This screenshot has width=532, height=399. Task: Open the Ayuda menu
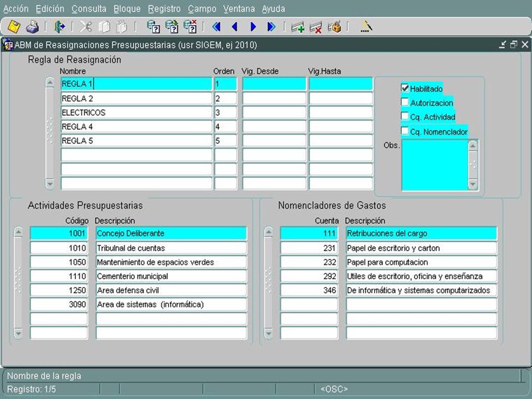[x=273, y=9]
